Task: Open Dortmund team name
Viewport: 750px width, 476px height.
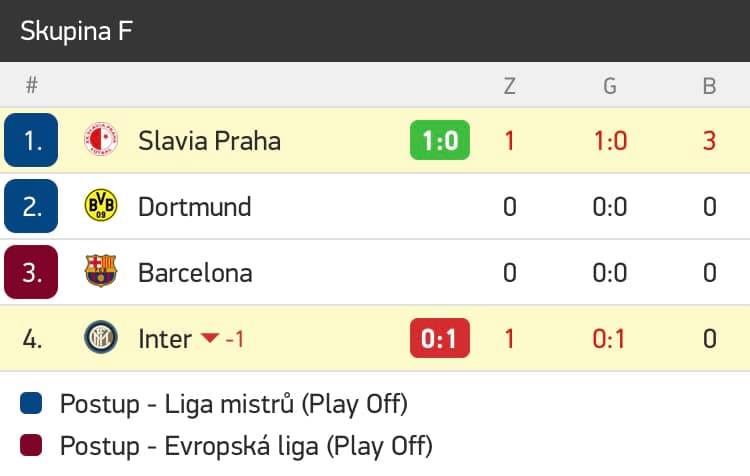Action: click(195, 207)
